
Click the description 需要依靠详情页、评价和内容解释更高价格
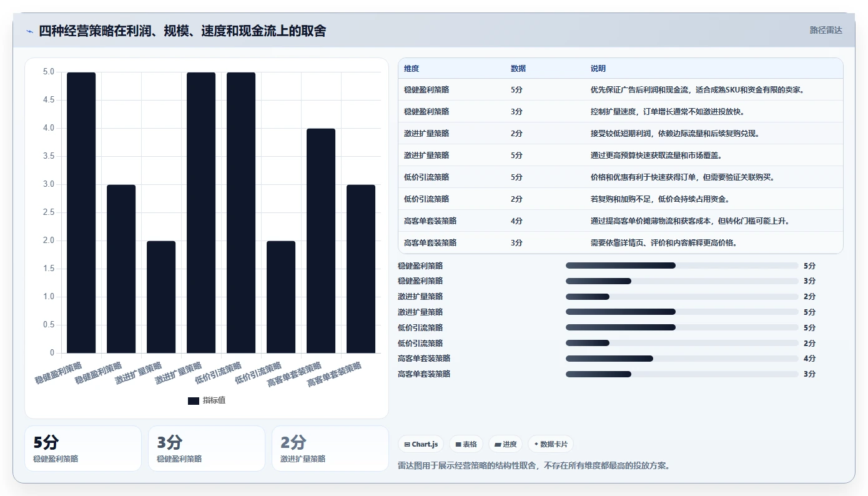coord(664,243)
